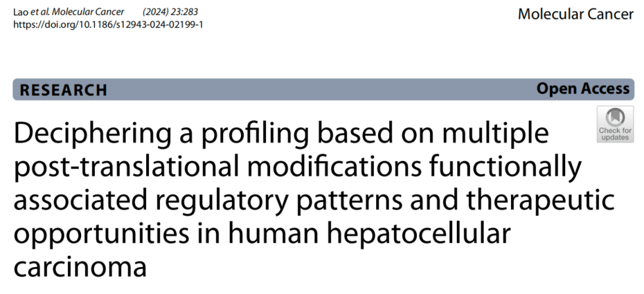Click the 'Lao et al.' citation text
Image resolution: width=644 pixels, height=294 pixels.
[31, 13]
